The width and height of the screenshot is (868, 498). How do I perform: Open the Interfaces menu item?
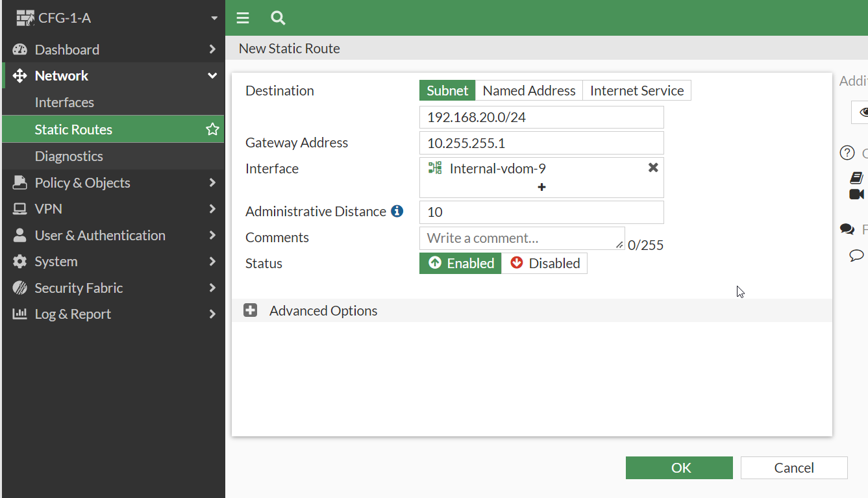(x=64, y=103)
